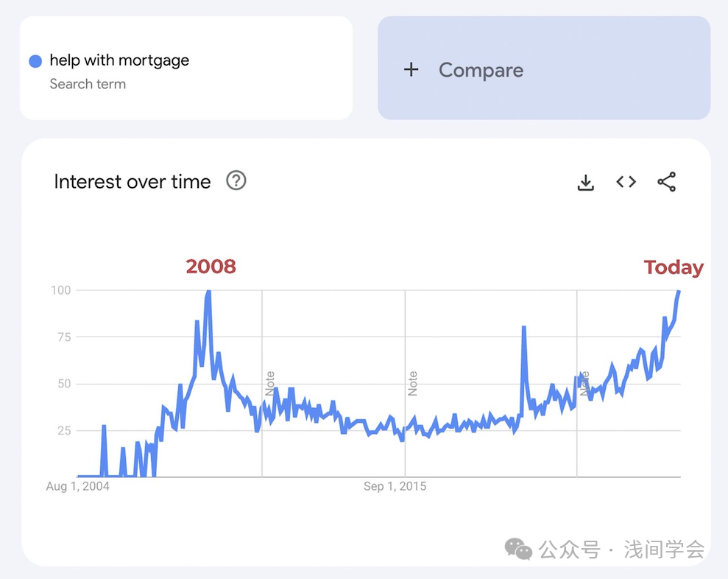Click the Today peak at chart end
The width and height of the screenshot is (728, 579).
tap(679, 292)
